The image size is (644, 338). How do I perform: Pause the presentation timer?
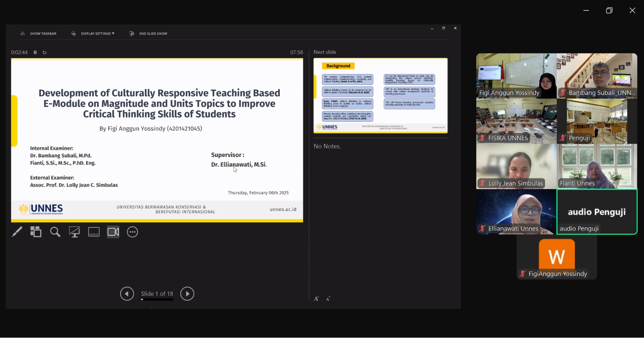35,52
